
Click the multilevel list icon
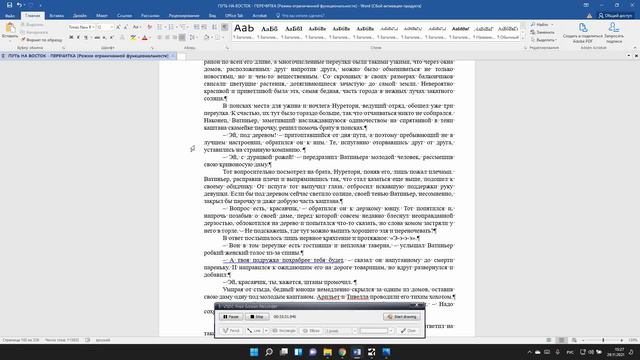coord(184,27)
